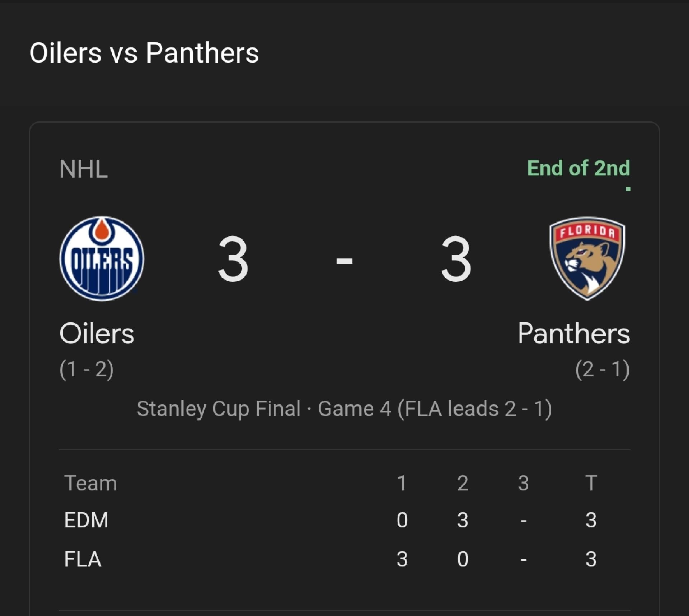Click the Panthers score of 3

pos(456,259)
